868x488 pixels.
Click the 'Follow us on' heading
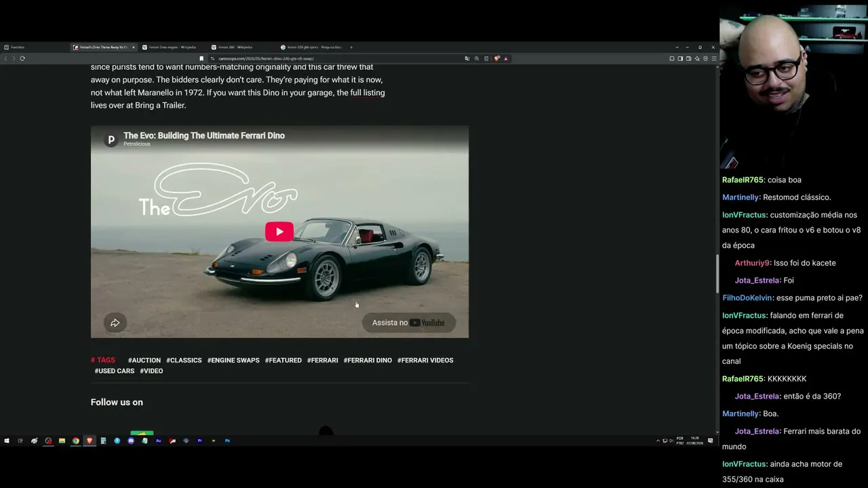[117, 403]
